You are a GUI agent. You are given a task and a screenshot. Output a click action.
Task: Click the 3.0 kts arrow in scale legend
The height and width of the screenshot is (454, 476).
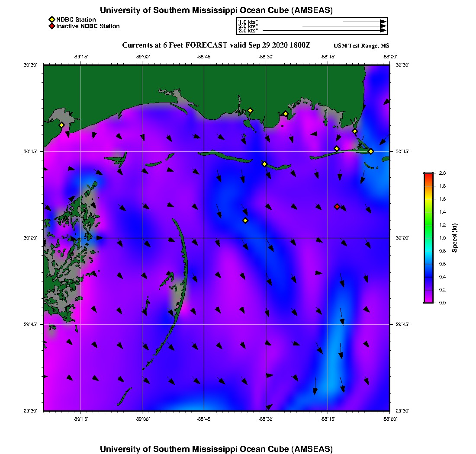tap(325, 31)
